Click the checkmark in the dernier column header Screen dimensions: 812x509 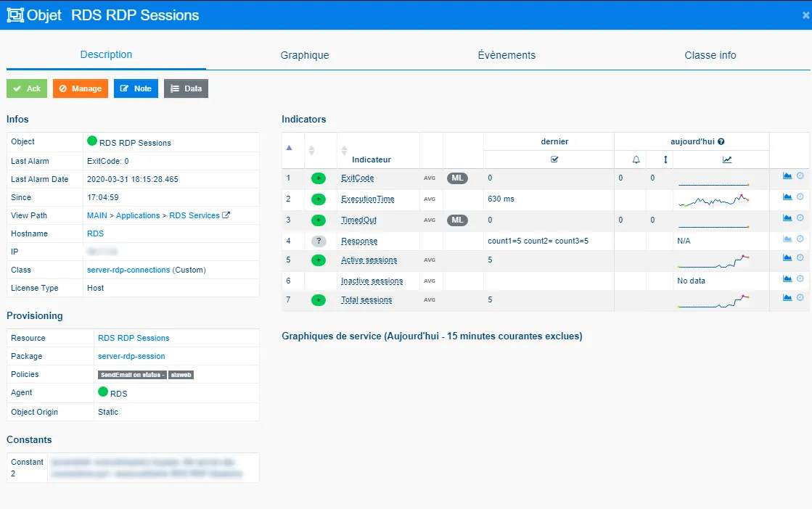(554, 160)
